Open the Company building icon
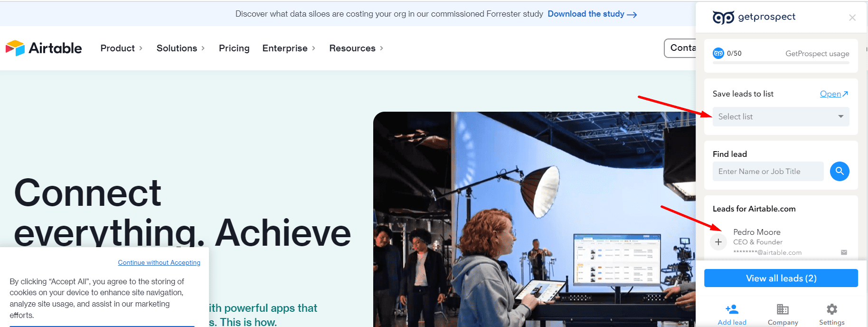 click(x=783, y=309)
